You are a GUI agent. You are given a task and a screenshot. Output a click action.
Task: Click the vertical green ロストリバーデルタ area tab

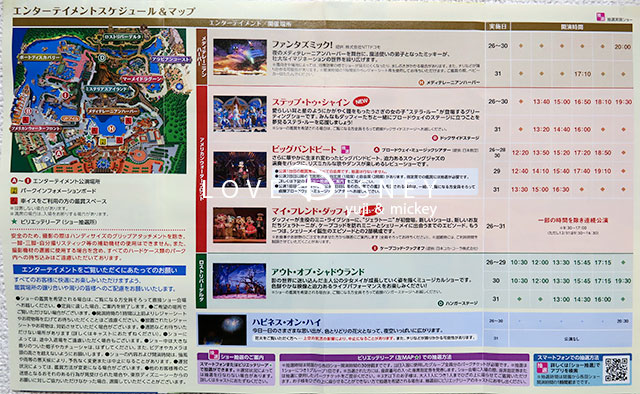202,281
